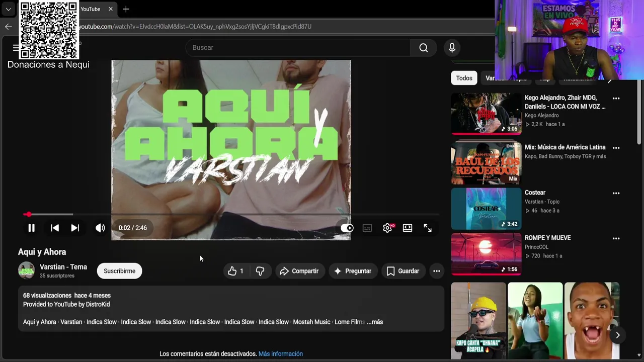Open the LOCA CON MI VOZ thumbnail
The width and height of the screenshot is (644, 362).
(x=486, y=113)
